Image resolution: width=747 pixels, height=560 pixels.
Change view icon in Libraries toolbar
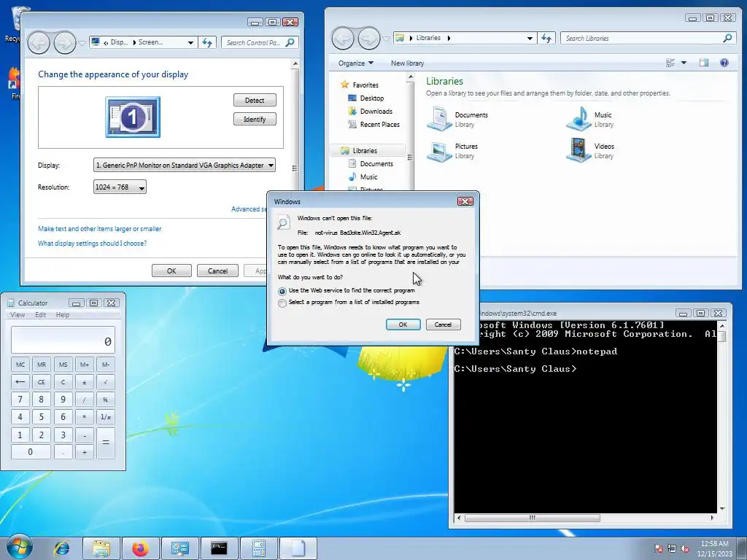point(670,63)
